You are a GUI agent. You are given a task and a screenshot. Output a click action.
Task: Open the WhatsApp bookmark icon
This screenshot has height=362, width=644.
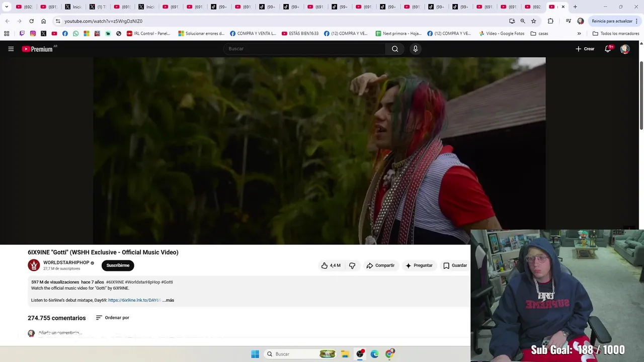click(x=75, y=34)
